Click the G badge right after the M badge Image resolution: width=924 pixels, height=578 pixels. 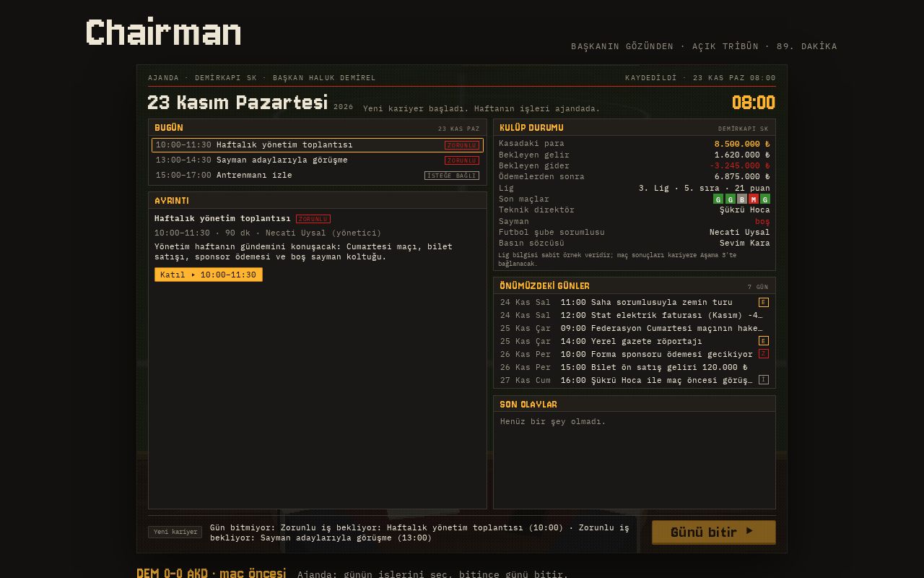tap(765, 199)
